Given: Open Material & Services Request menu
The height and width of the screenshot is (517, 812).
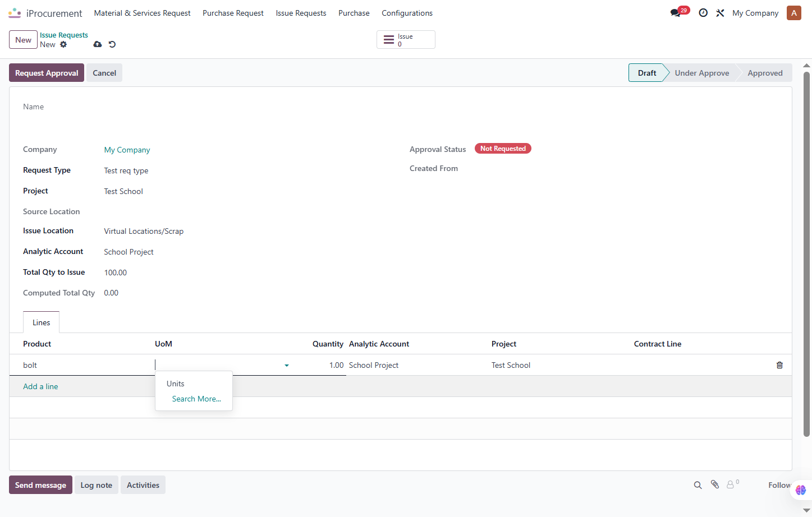Looking at the screenshot, I should pyautogui.click(x=143, y=13).
